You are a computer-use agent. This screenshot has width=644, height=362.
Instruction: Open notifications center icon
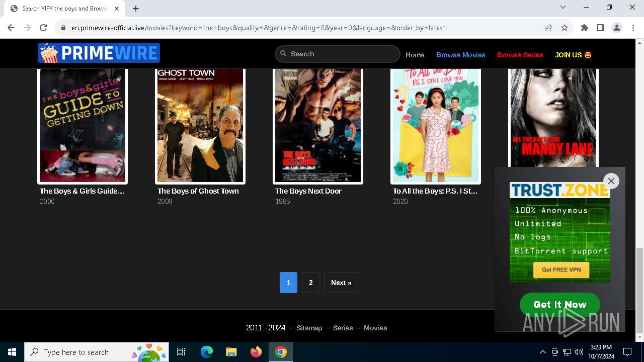click(627, 352)
